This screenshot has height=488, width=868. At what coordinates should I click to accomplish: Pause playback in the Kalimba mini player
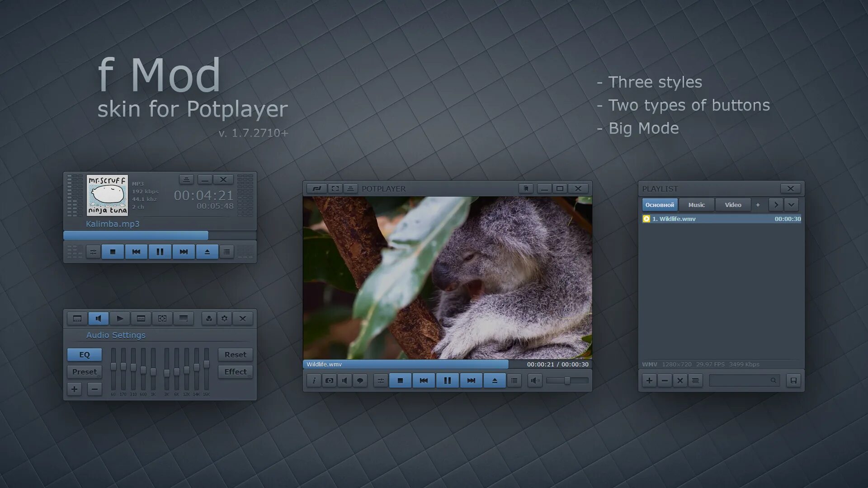point(160,252)
